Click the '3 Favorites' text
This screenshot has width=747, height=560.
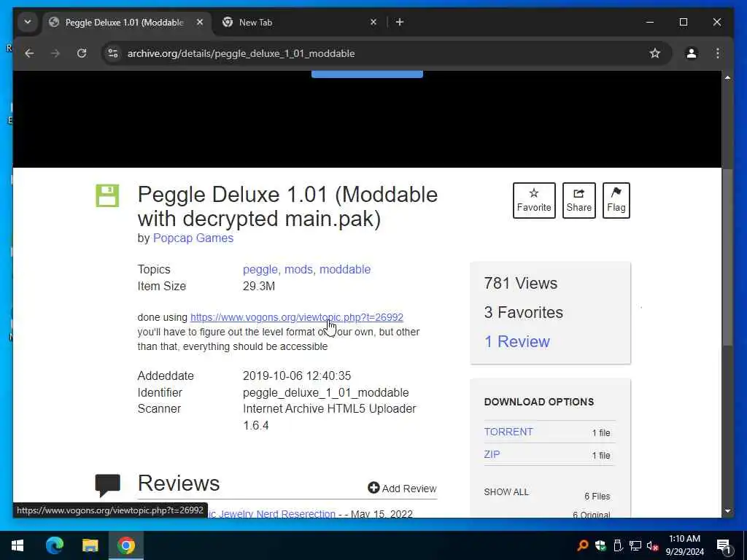click(524, 312)
